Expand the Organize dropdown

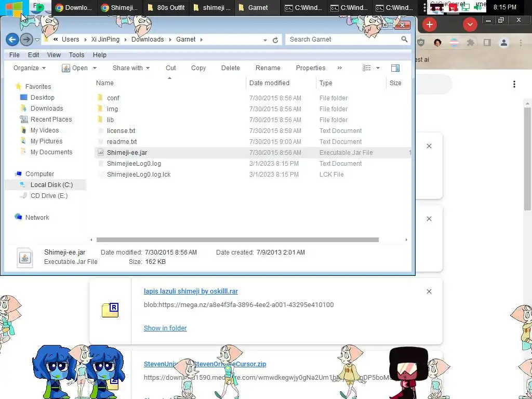point(30,68)
